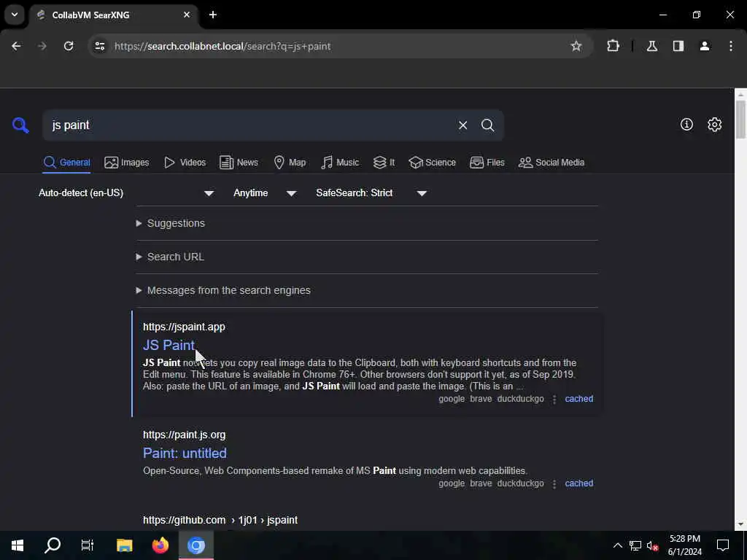The image size is (747, 560).
Task: Open options dots on Paint: untitled result
Action: click(x=554, y=484)
